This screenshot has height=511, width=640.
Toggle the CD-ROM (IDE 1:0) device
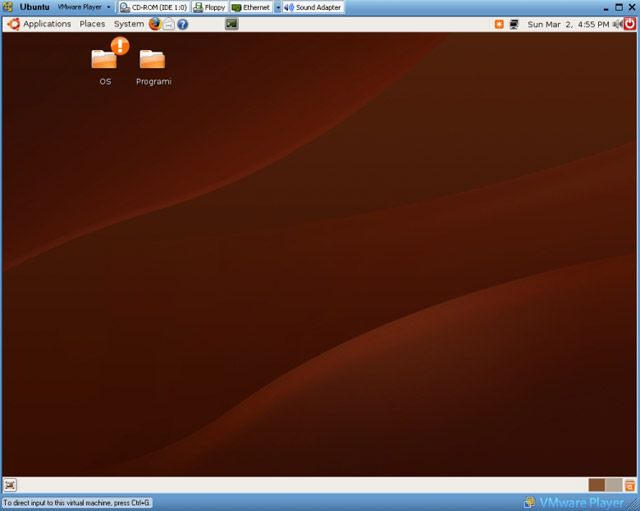tap(153, 7)
